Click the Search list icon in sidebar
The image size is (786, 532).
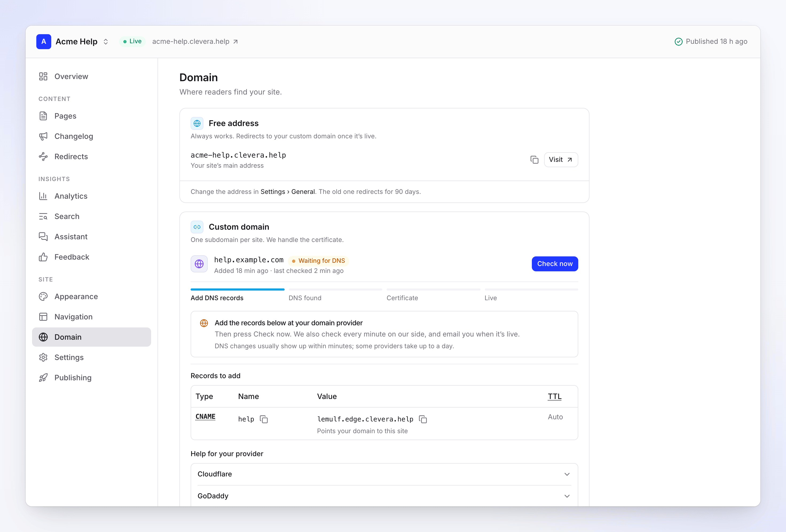[x=43, y=217]
